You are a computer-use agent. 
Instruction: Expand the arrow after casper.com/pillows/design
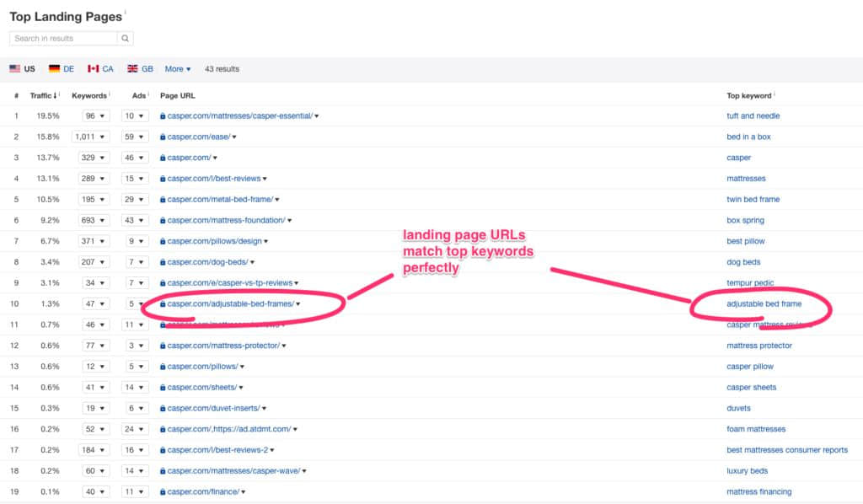265,242
